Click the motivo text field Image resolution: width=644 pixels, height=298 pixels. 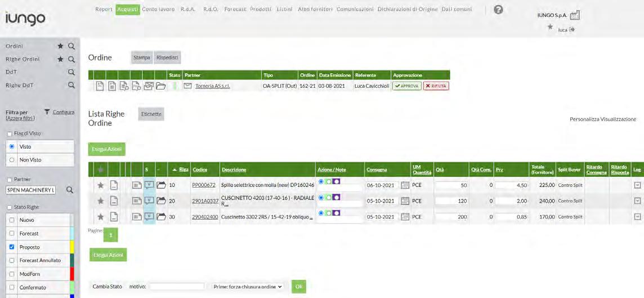pyautogui.click(x=176, y=287)
